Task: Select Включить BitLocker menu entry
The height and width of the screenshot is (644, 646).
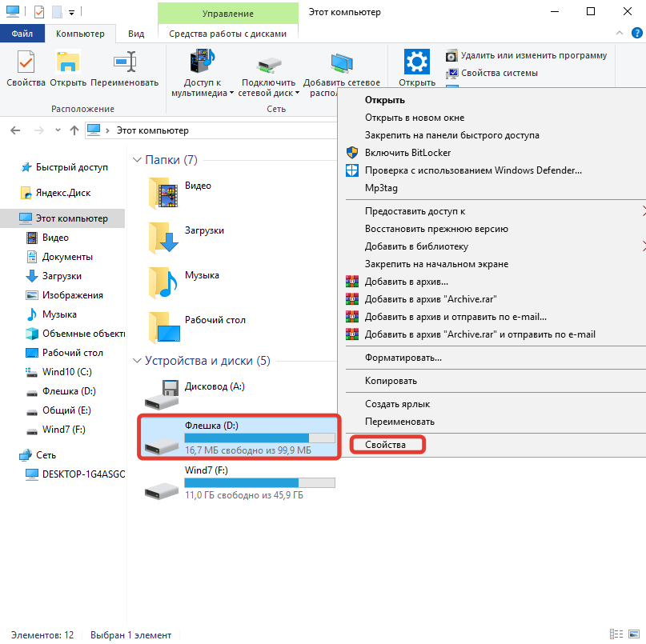Action: point(407,152)
